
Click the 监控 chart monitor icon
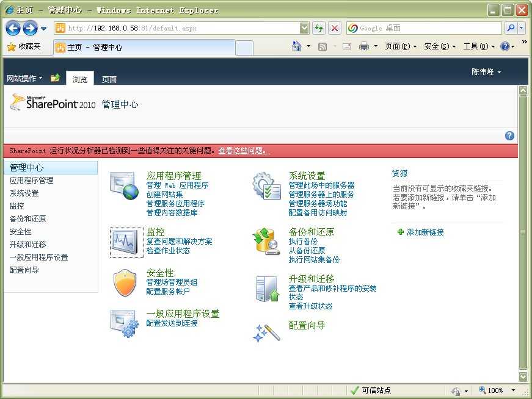[x=126, y=242]
